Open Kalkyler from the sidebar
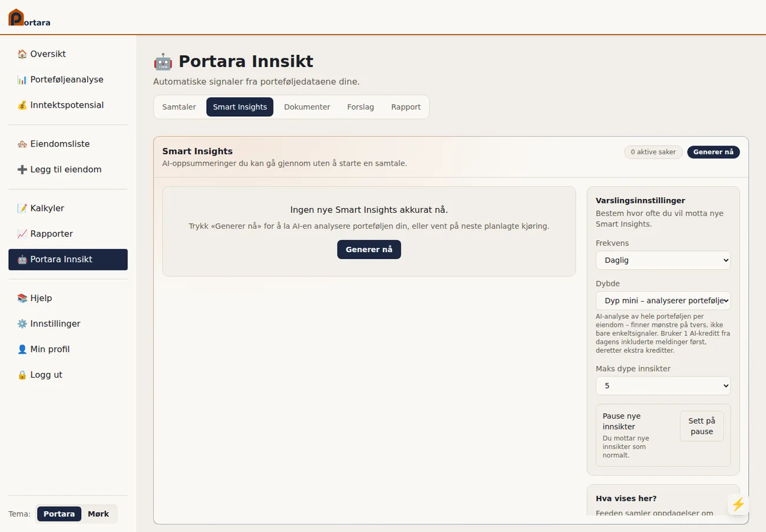 (x=68, y=208)
